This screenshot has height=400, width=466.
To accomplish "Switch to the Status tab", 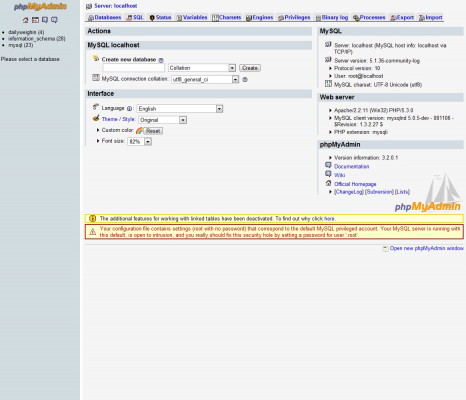I will 160,18.
